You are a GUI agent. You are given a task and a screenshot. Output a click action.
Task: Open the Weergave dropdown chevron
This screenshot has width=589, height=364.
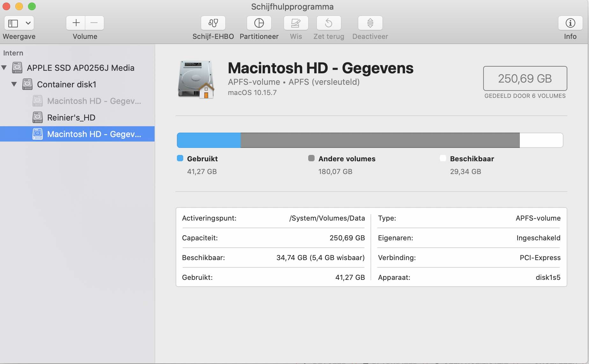click(x=28, y=23)
